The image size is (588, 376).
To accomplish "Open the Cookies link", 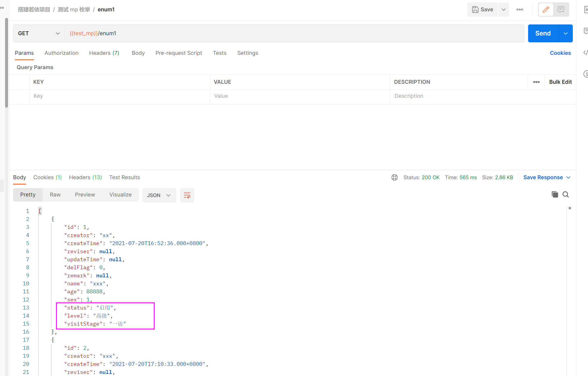I will pyautogui.click(x=560, y=53).
